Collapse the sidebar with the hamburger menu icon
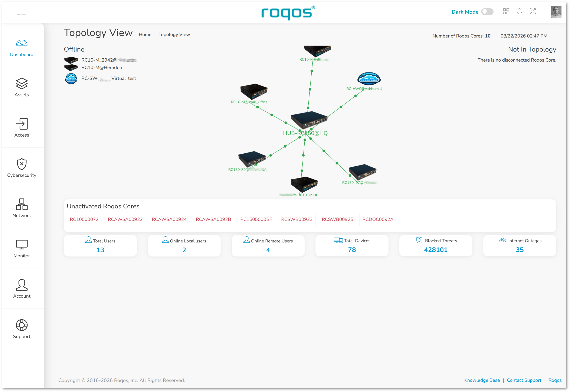Viewport: 570px width, 392px height. click(22, 12)
